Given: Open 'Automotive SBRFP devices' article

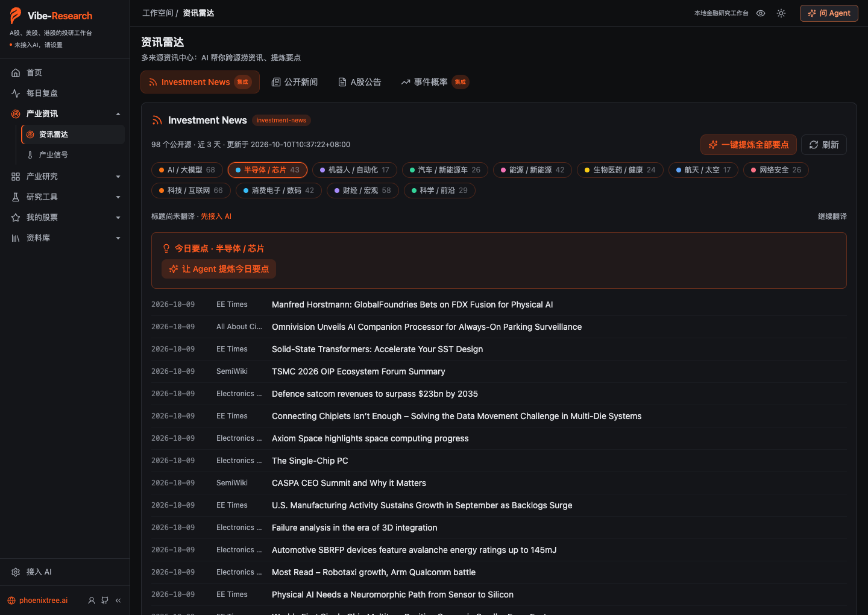Looking at the screenshot, I should (x=414, y=550).
